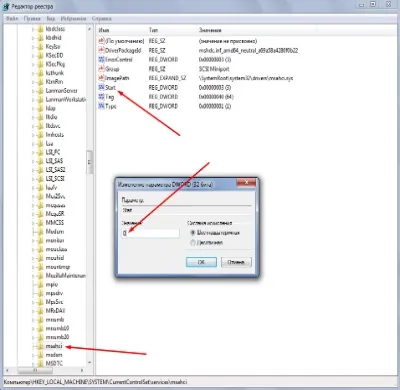
Task: Click the ksthunk folder icon
Action: [x=40, y=73]
